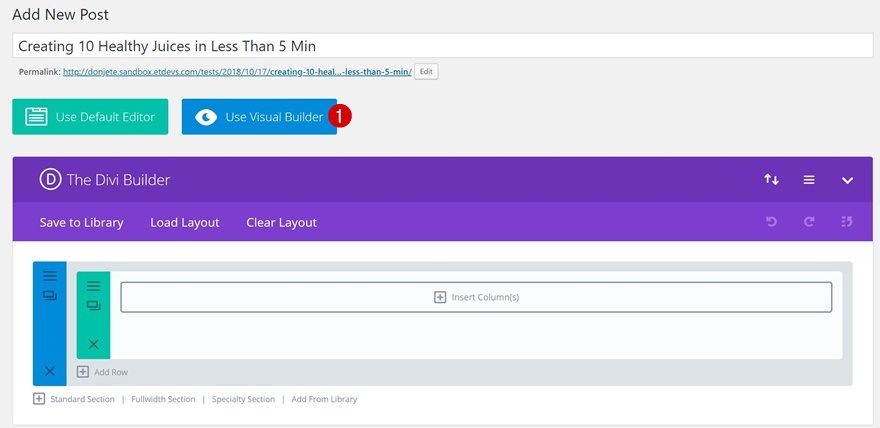Open portability import/export arrows icon

(x=771, y=180)
